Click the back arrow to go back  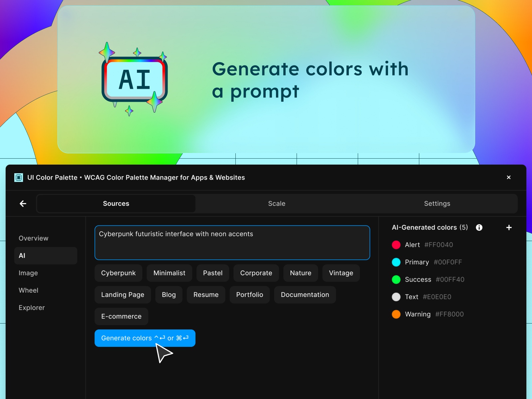click(x=23, y=203)
